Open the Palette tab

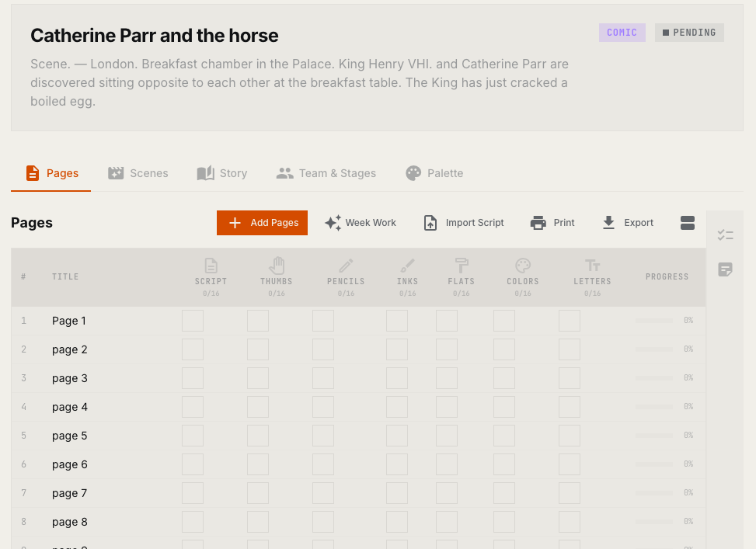(434, 173)
